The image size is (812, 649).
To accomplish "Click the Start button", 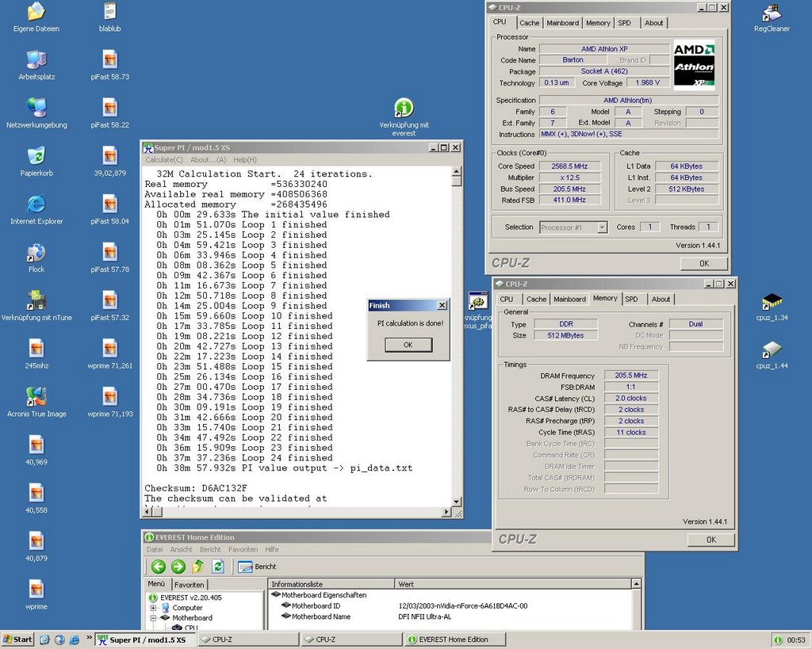I will tap(17, 639).
